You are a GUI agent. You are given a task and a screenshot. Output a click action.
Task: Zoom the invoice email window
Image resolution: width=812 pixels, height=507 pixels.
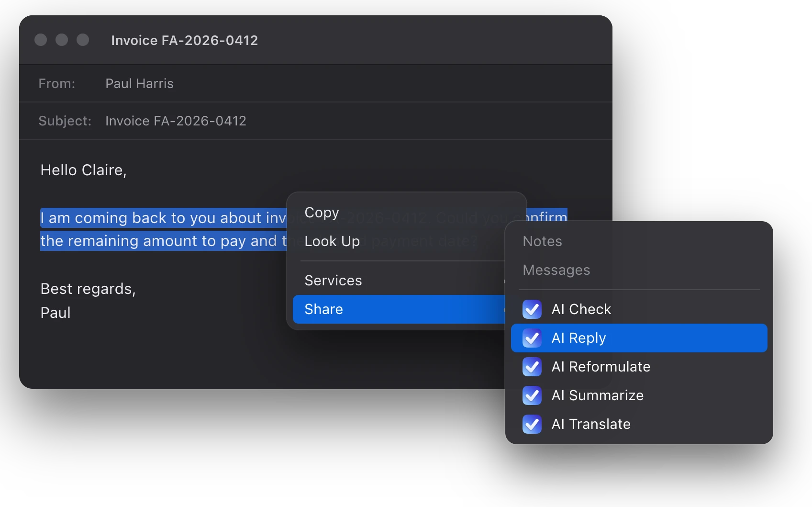83,40
